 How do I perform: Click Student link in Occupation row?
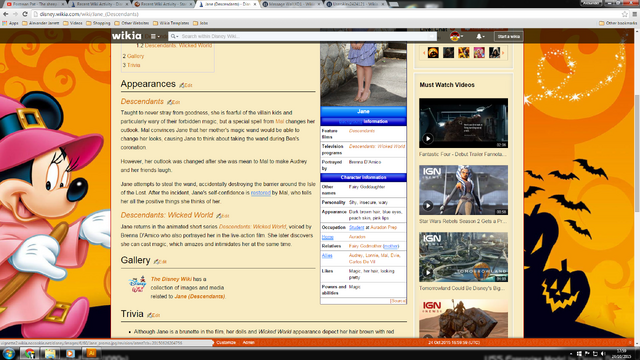356,227
